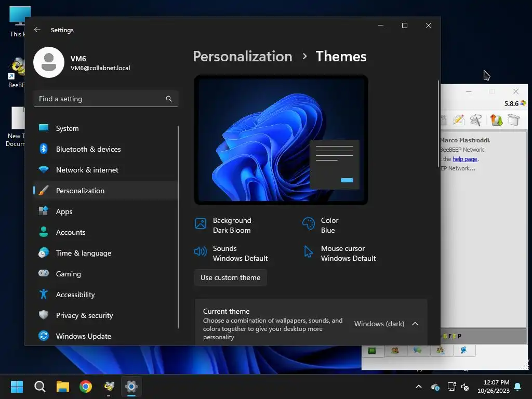Click Personalization in the breadcrumb header
Image resolution: width=532 pixels, height=399 pixels.
pyautogui.click(x=242, y=56)
